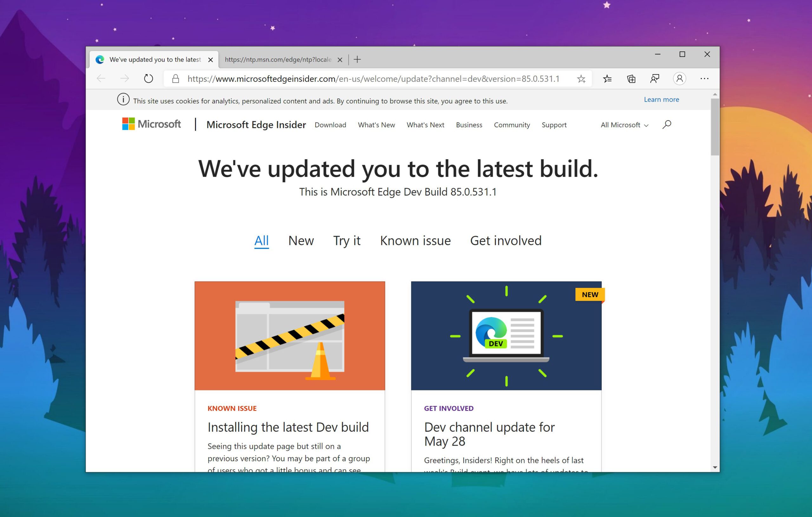The image size is (812, 517).
Task: Click the cookie notice info icon
Action: pyautogui.click(x=123, y=100)
